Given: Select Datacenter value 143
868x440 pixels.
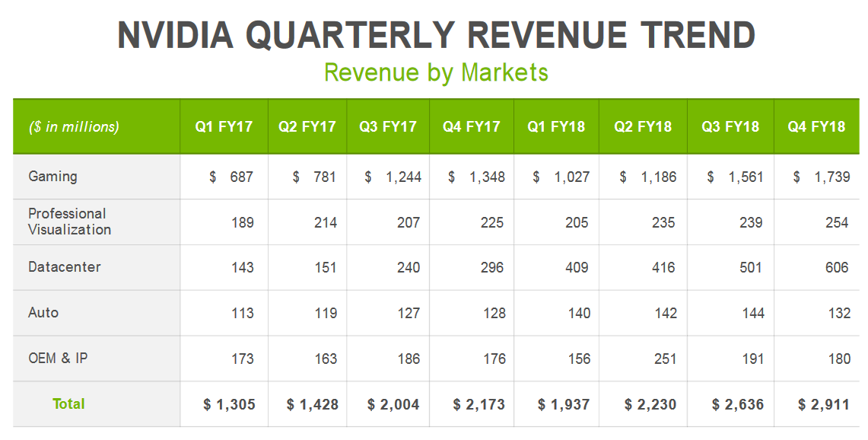Looking at the screenshot, I should pyautogui.click(x=243, y=268).
